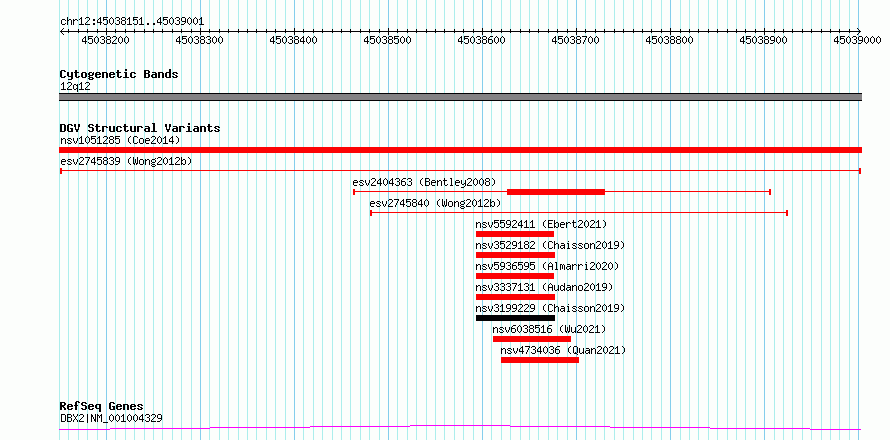
Task: Open the nsv3337131 (Audano2019) label
Action: click(544, 287)
